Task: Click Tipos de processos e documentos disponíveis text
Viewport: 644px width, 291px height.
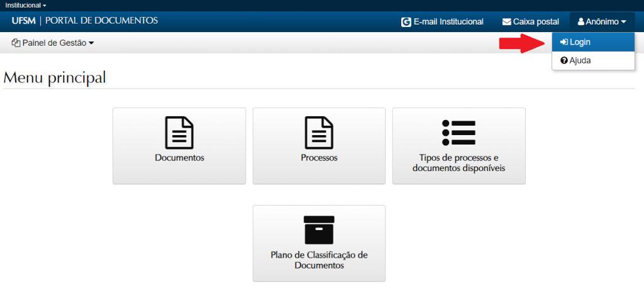Action: pos(458,163)
